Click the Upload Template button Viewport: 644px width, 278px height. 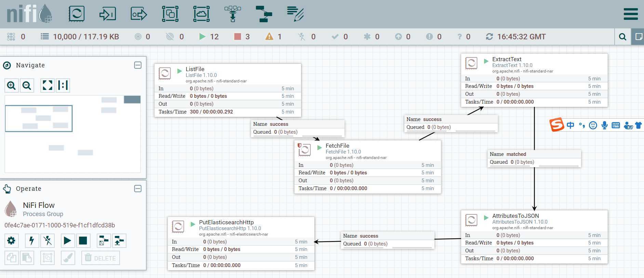119,241
